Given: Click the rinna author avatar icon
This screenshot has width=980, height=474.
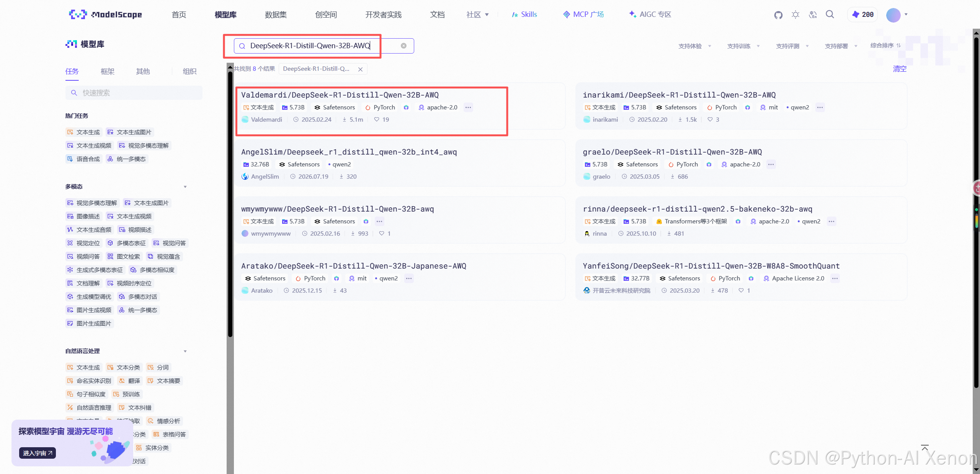Looking at the screenshot, I should 587,234.
